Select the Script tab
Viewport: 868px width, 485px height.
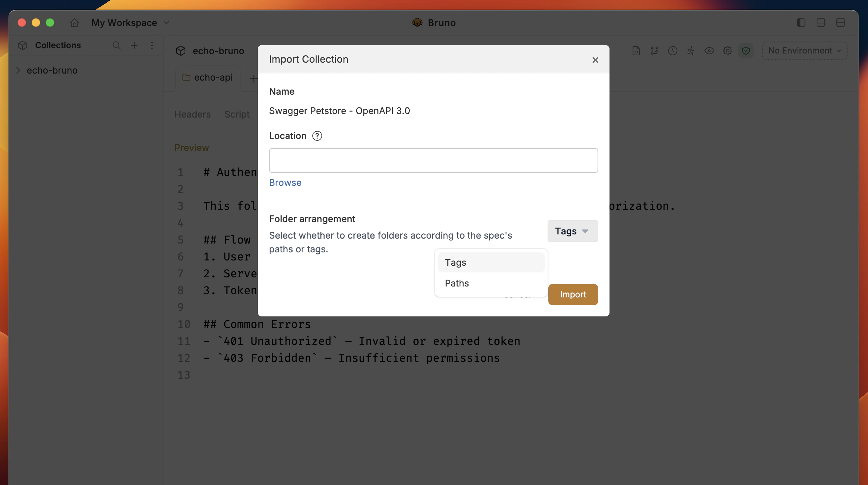237,114
